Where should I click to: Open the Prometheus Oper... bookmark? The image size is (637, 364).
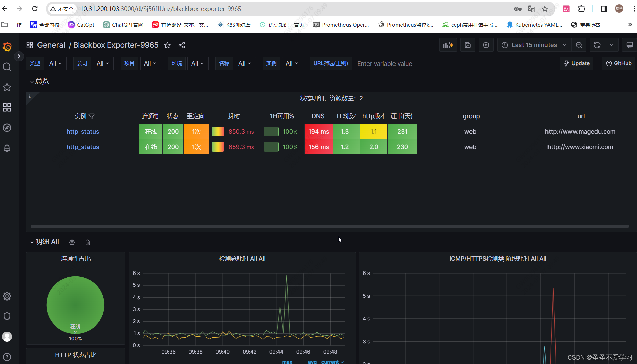pyautogui.click(x=341, y=25)
